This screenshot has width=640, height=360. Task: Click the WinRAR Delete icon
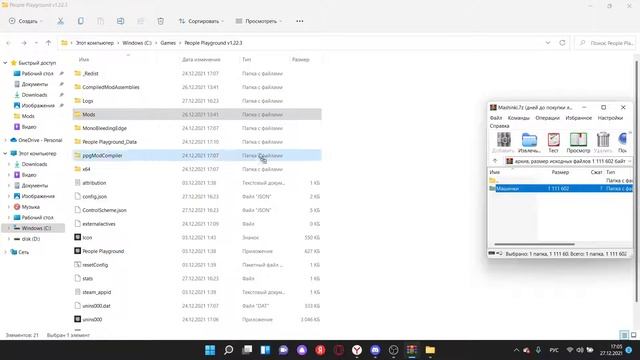(602, 142)
